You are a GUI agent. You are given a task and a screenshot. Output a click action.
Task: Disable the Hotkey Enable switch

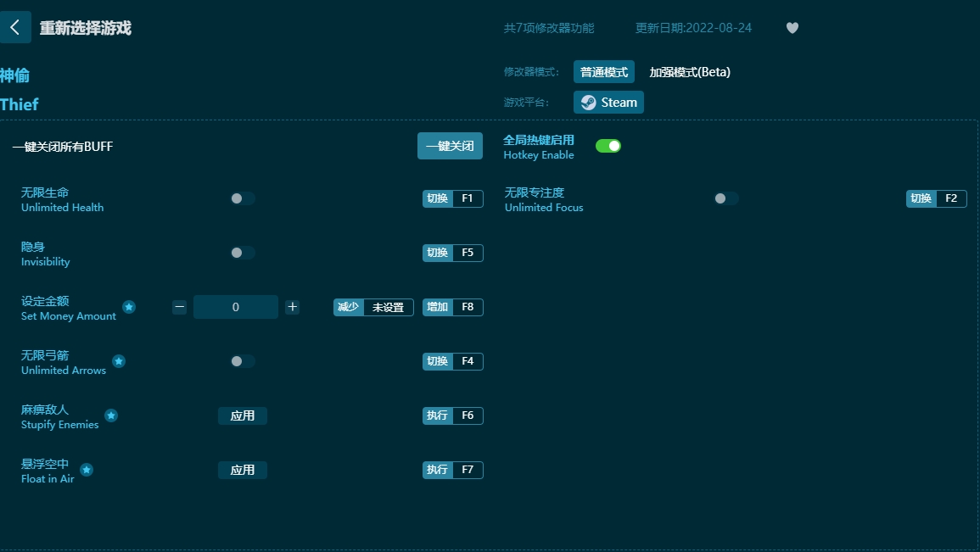(608, 146)
